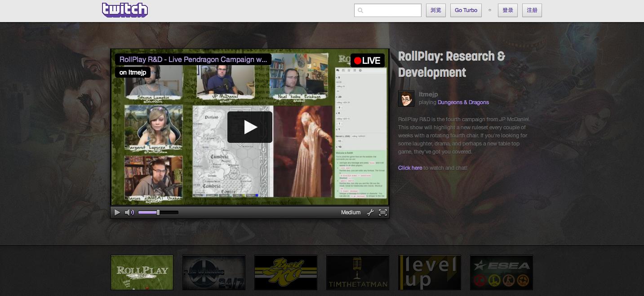
Task: Select the 24/7 peace-symbol channel thumbnail
Action: click(x=214, y=273)
